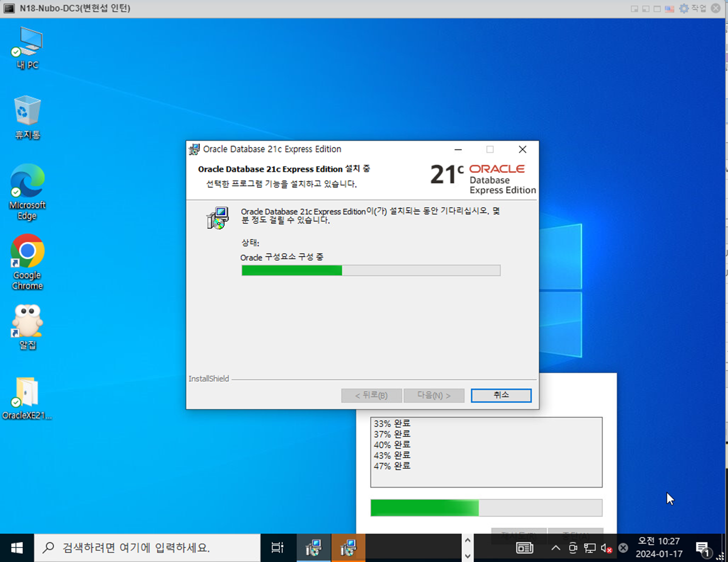Open the 내 PC desktop icon
This screenshot has width=728, height=562.
27,48
